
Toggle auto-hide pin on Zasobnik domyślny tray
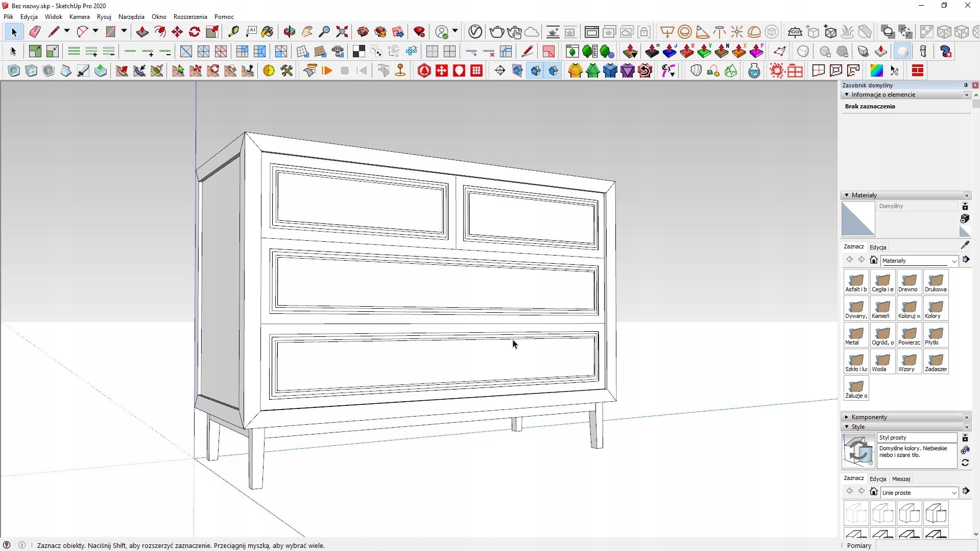pos(965,85)
